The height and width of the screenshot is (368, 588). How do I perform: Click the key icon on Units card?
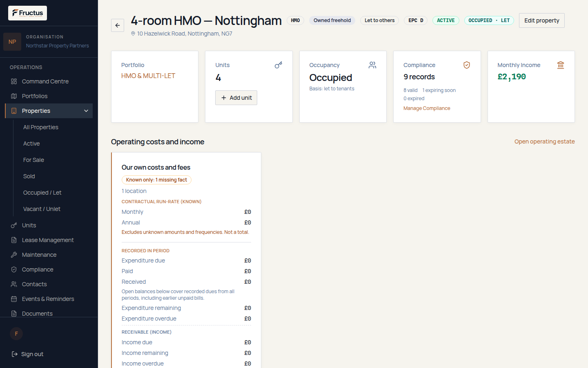click(278, 65)
